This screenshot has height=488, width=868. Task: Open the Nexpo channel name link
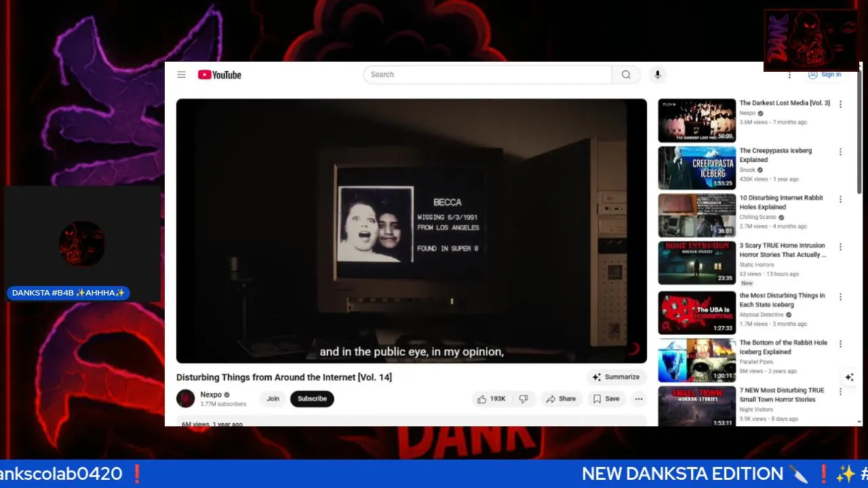click(x=211, y=394)
